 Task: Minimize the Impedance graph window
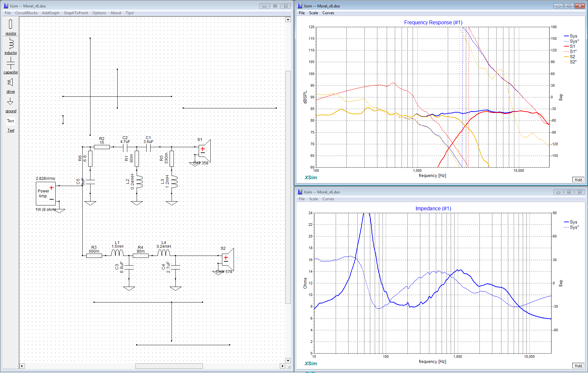[x=558, y=192]
